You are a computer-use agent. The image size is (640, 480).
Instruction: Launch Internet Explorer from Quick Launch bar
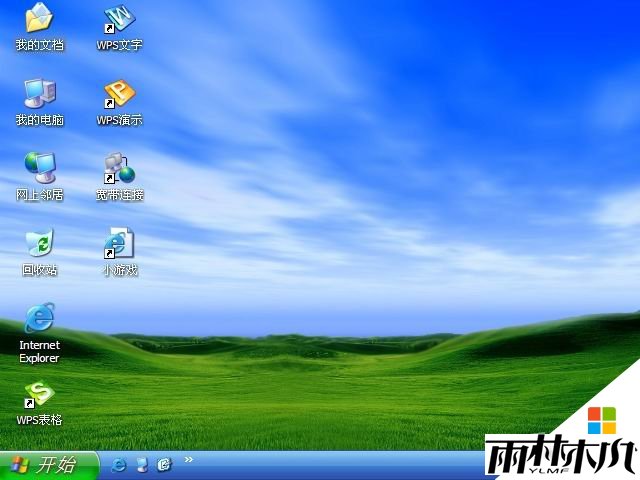click(x=119, y=465)
